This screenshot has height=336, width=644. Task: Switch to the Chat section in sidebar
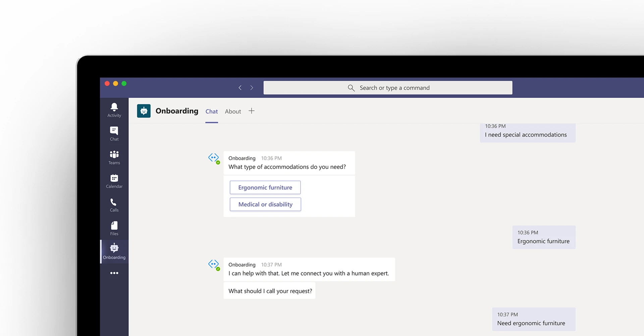coord(114,133)
